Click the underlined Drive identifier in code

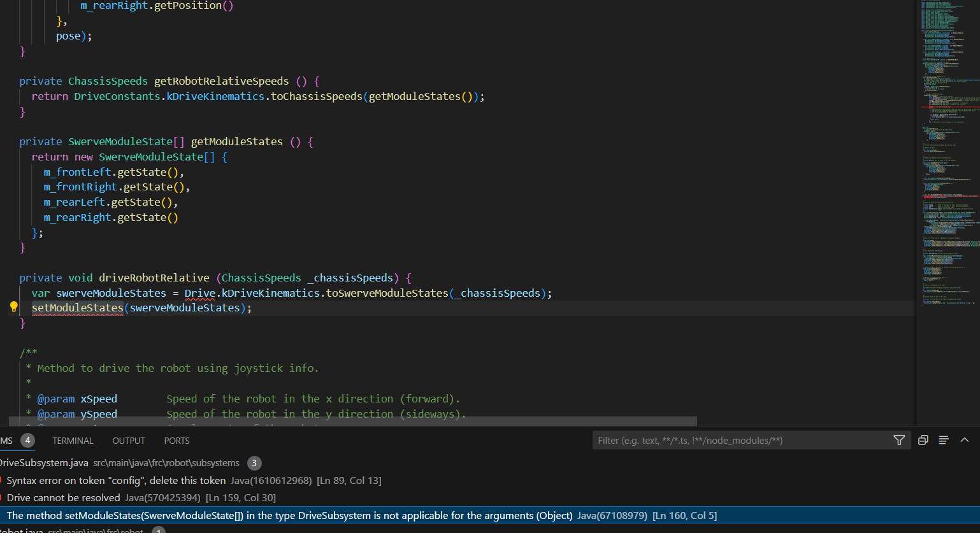(199, 294)
